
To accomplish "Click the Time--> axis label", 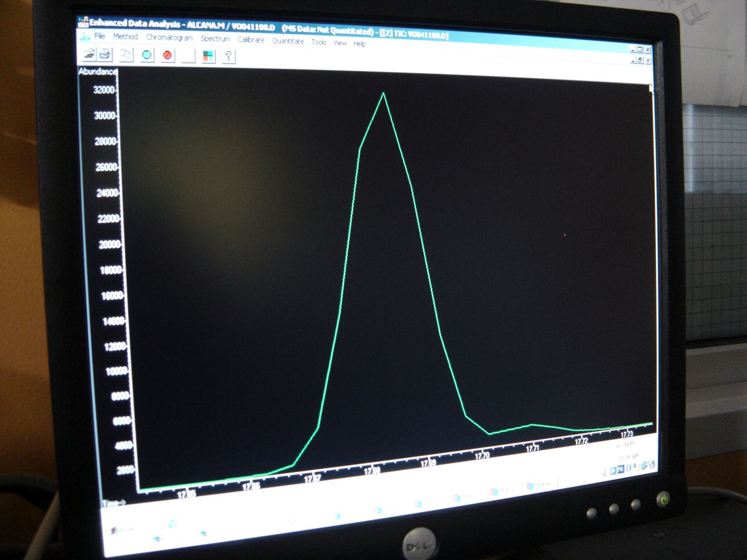I will pyautogui.click(x=114, y=503).
